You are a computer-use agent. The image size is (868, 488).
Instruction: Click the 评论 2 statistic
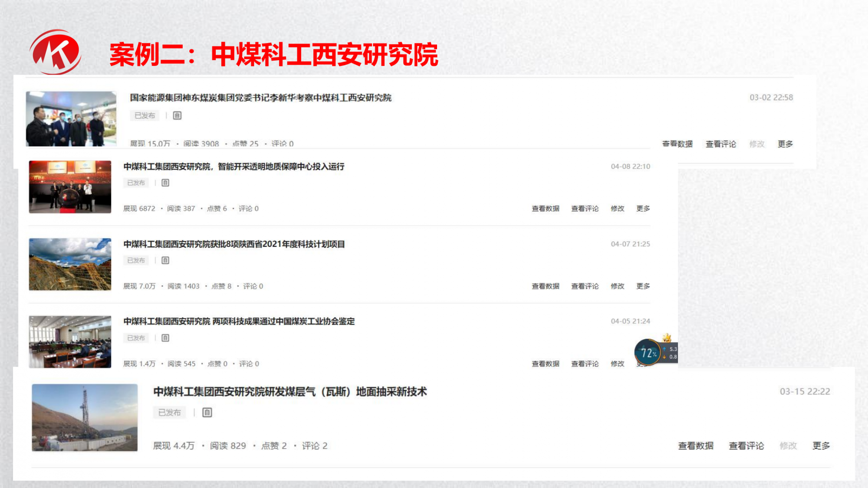[x=315, y=446]
